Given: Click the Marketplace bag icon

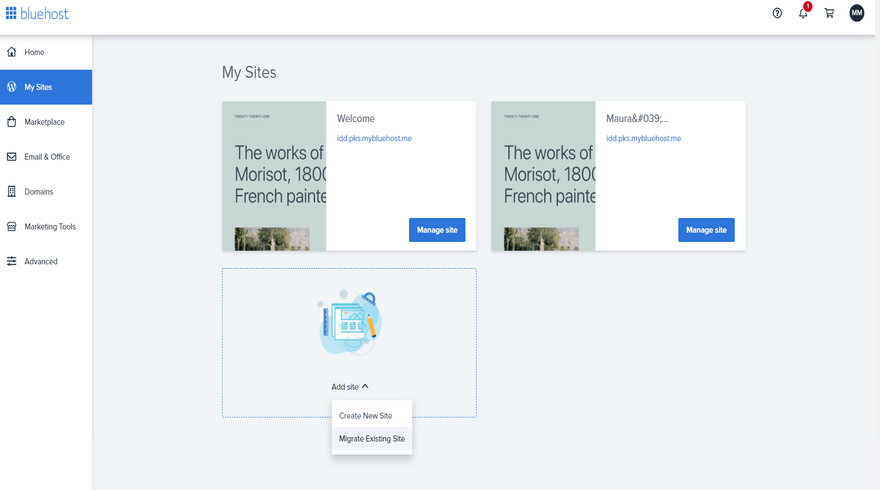Looking at the screenshot, I should 11,122.
